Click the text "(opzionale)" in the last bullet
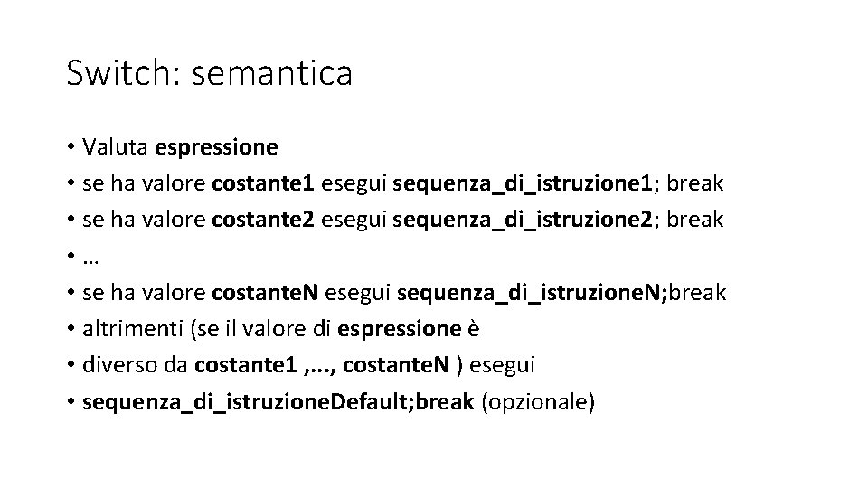Viewport: 868px width, 488px height. (x=537, y=402)
